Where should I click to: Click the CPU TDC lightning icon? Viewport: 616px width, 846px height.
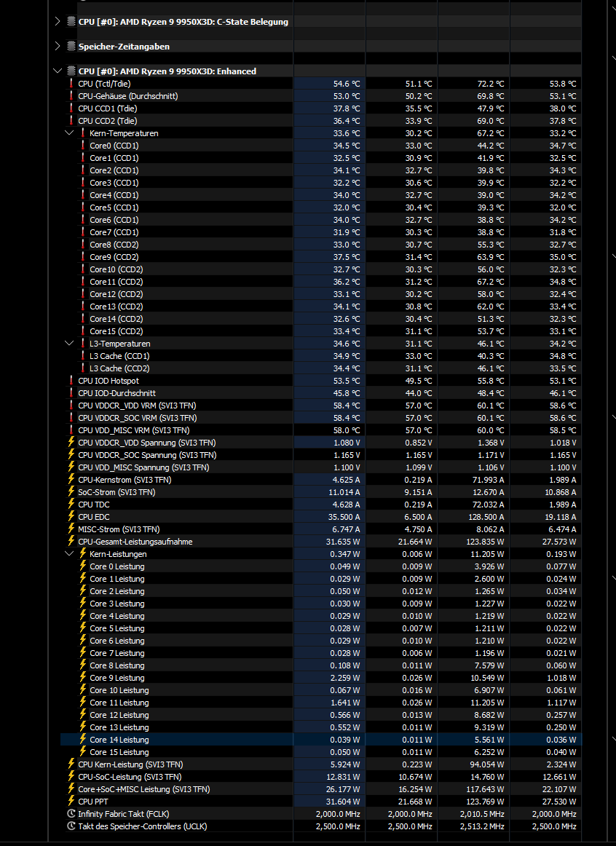[71, 504]
